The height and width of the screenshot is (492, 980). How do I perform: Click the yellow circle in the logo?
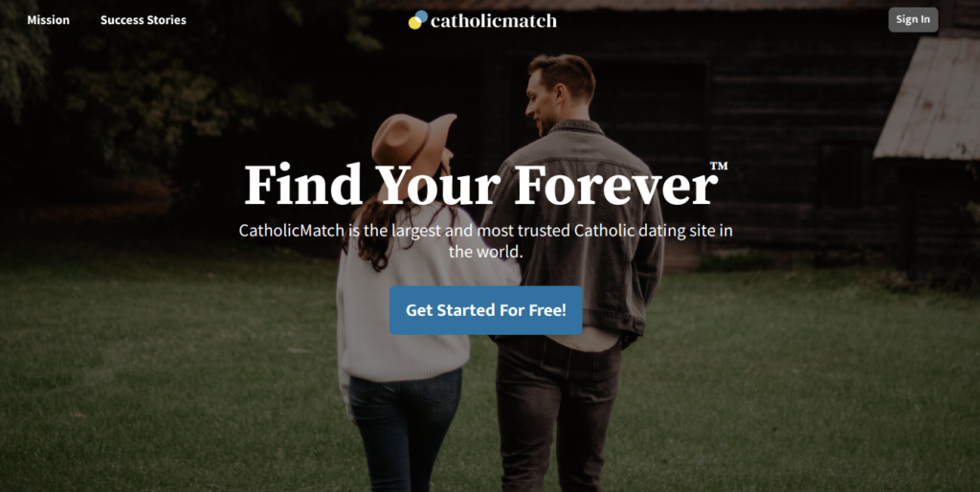[x=414, y=23]
